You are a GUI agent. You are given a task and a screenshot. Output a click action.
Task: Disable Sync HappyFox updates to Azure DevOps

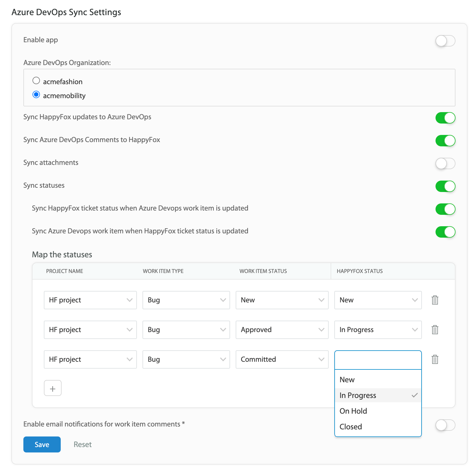click(445, 118)
